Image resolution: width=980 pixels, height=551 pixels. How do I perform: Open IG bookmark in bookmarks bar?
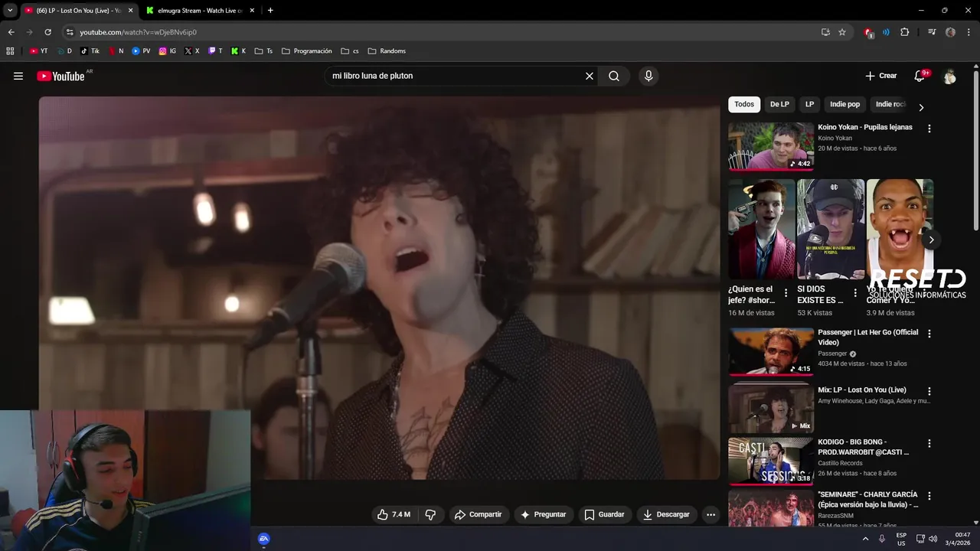pyautogui.click(x=168, y=51)
